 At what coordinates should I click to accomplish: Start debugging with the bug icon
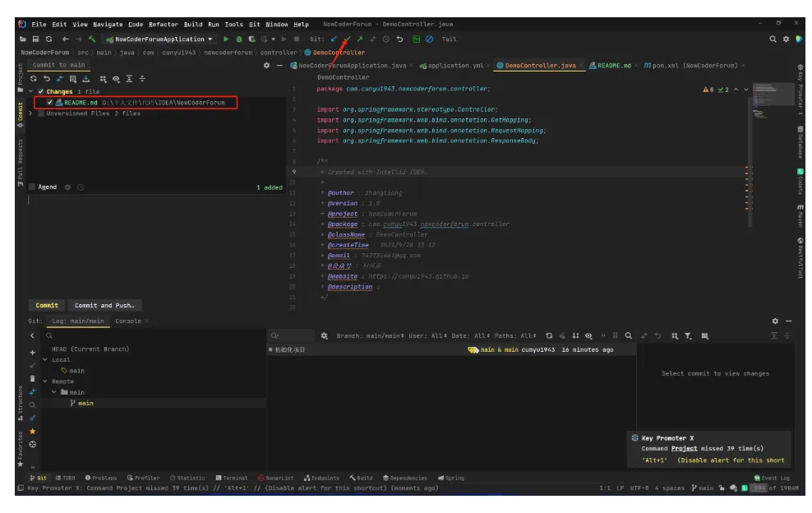click(238, 39)
